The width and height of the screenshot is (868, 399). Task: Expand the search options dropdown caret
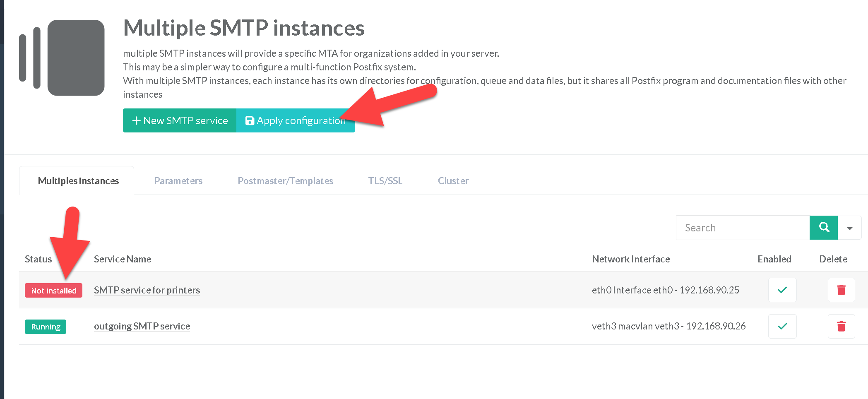850,228
